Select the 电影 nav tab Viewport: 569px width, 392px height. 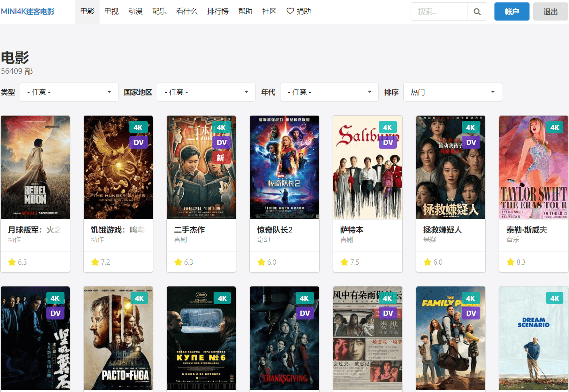[87, 11]
